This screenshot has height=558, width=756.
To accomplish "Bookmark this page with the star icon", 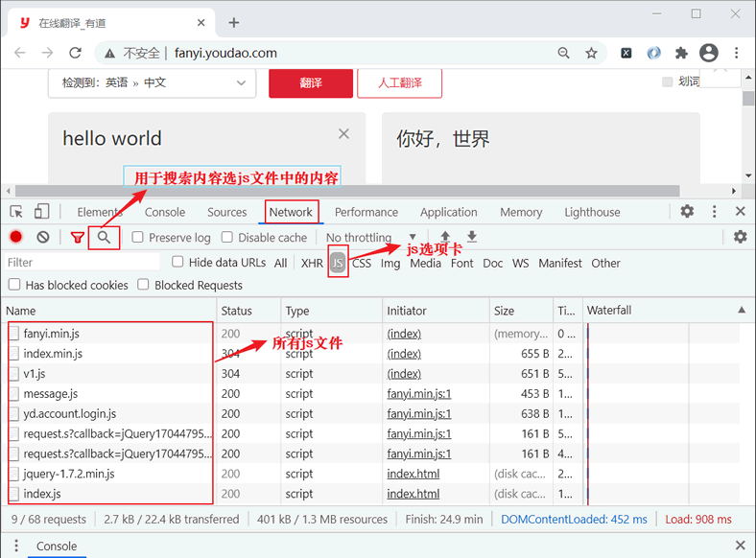I will (x=591, y=53).
